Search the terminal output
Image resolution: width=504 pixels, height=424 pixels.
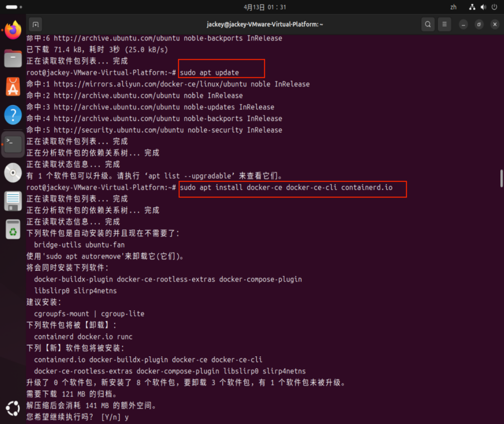pyautogui.click(x=428, y=24)
